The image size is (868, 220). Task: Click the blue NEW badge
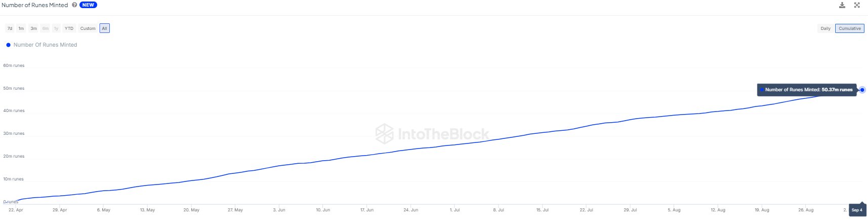88,5
